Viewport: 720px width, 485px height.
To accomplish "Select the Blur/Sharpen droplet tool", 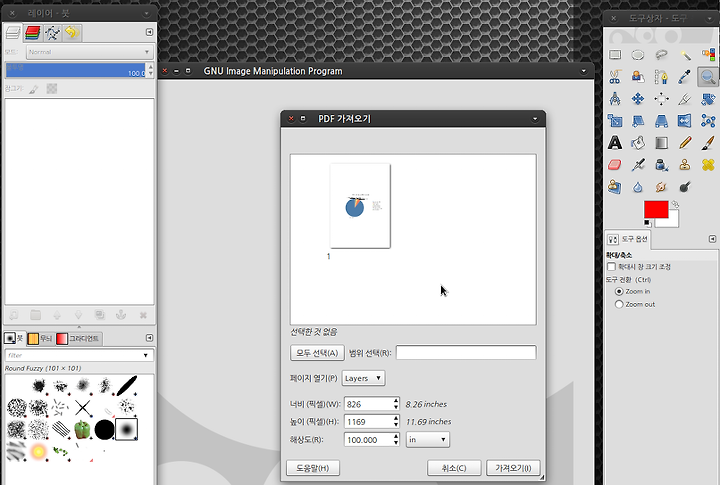I will (x=638, y=186).
